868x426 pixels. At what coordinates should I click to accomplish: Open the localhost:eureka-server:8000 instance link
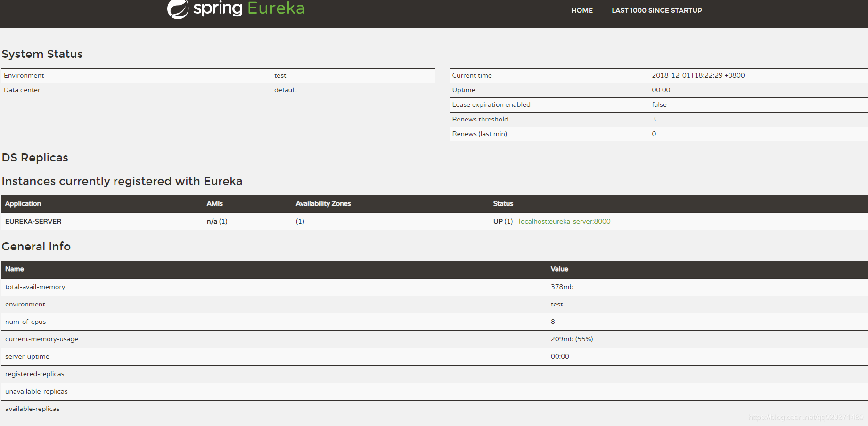pos(565,221)
